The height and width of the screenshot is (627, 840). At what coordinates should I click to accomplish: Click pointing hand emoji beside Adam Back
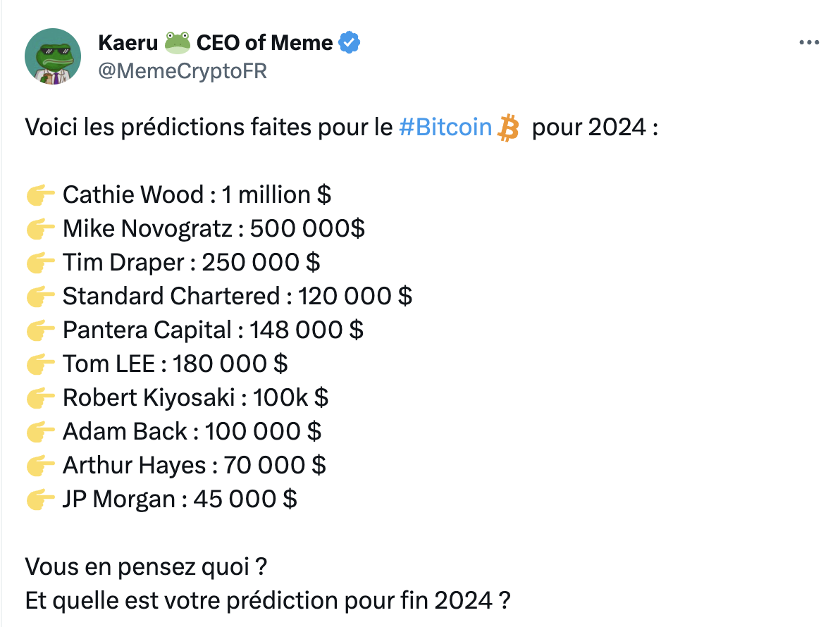tap(41, 432)
